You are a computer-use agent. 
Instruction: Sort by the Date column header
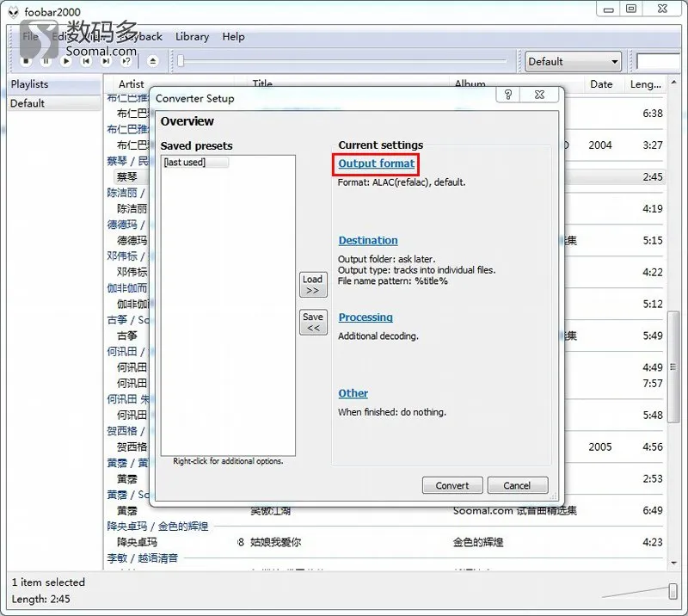click(601, 83)
